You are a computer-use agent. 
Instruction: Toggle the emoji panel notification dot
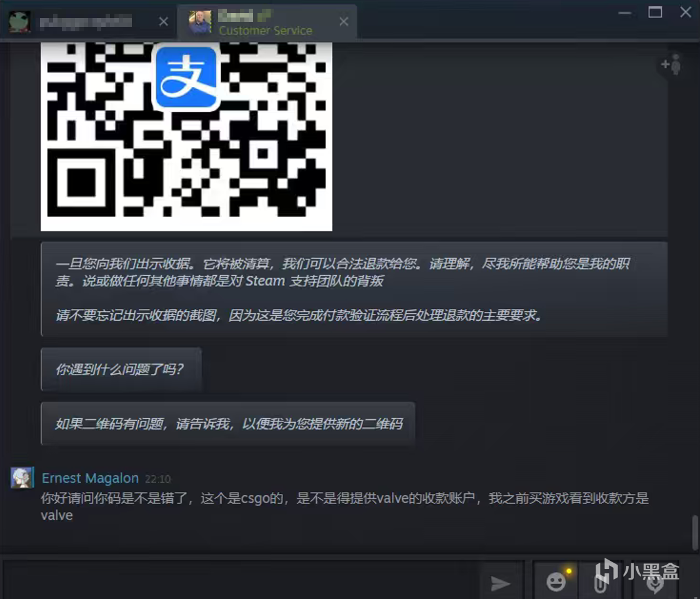point(569,571)
